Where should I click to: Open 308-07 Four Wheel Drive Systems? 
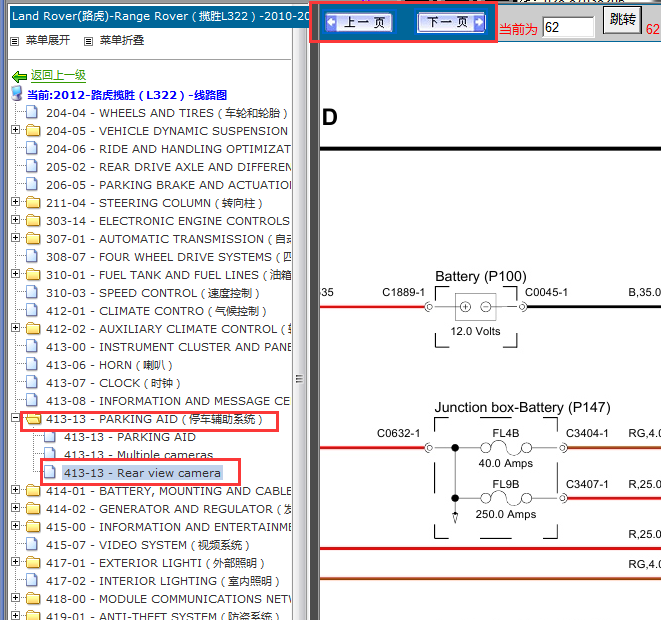click(x=168, y=257)
